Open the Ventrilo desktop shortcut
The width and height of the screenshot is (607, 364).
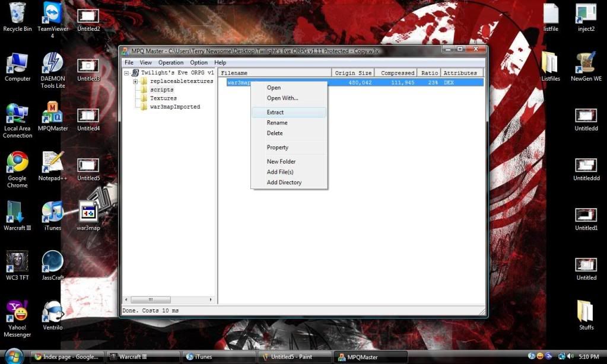[53, 316]
